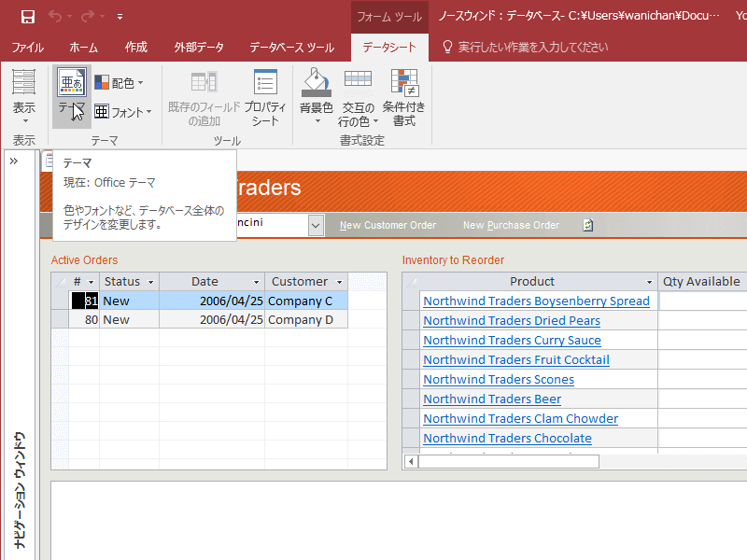Click the Qty Available column header
The width and height of the screenshot is (747, 560).
702,282
